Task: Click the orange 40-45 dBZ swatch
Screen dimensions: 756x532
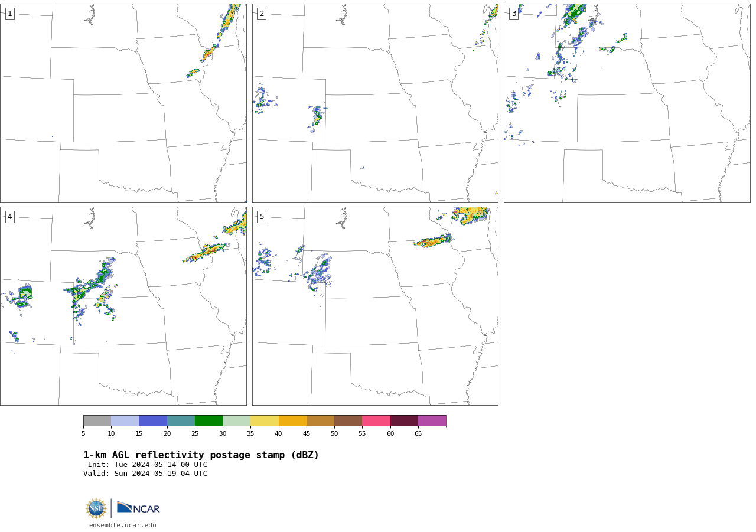Action: click(x=292, y=421)
